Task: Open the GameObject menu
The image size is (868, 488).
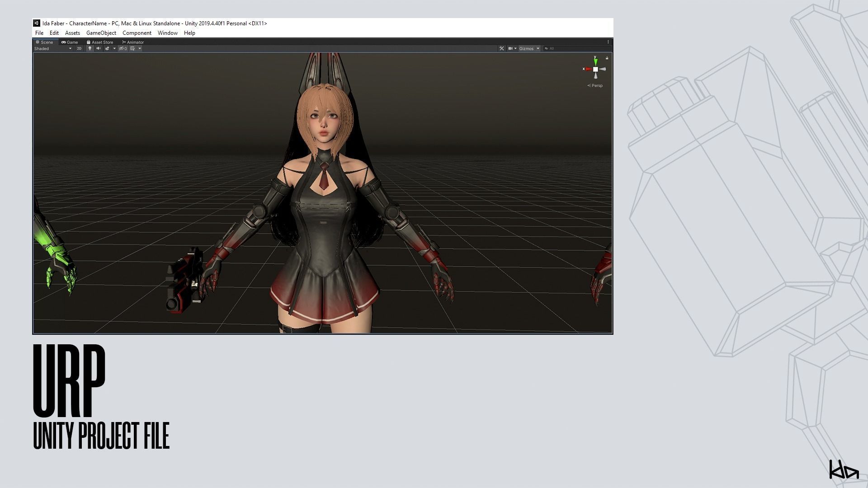Action: coord(101,33)
